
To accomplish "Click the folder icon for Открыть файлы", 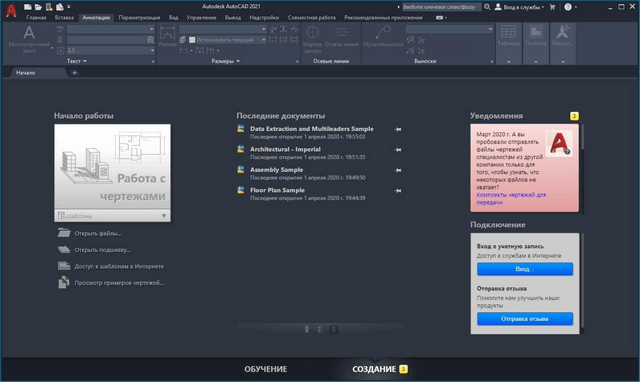I will pyautogui.click(x=64, y=233).
